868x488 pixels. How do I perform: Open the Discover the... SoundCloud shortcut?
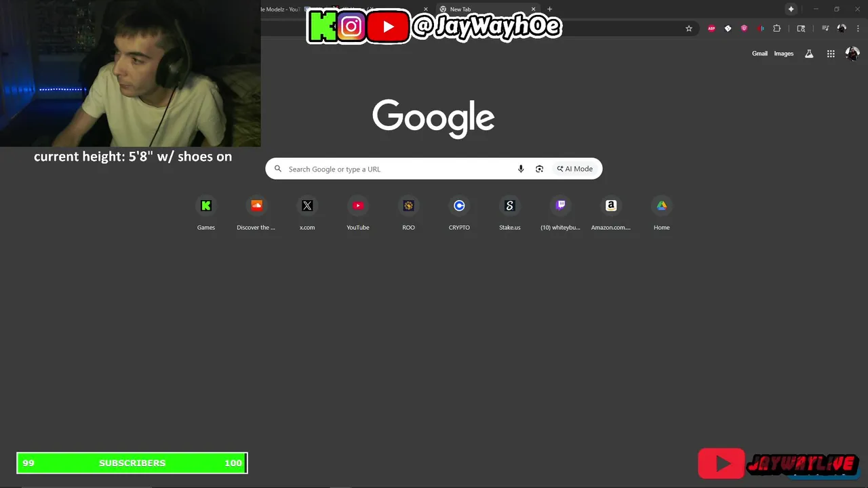256,213
